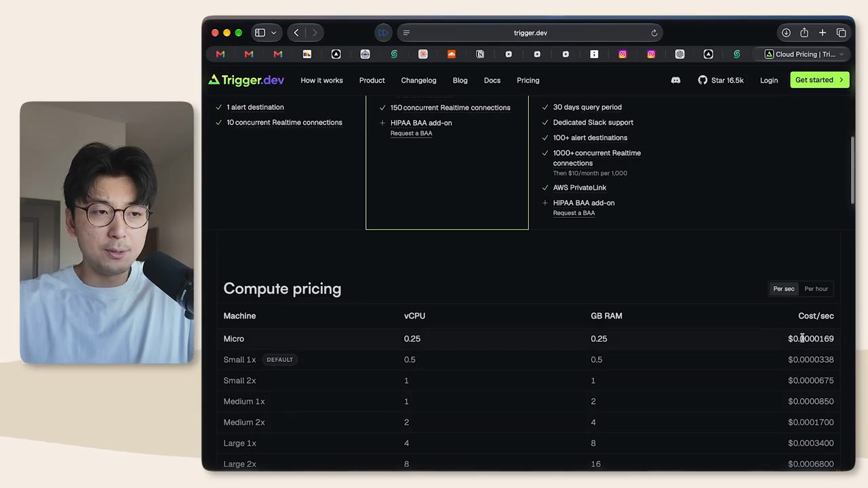Click the Trigger.dev logo

pos(246,80)
